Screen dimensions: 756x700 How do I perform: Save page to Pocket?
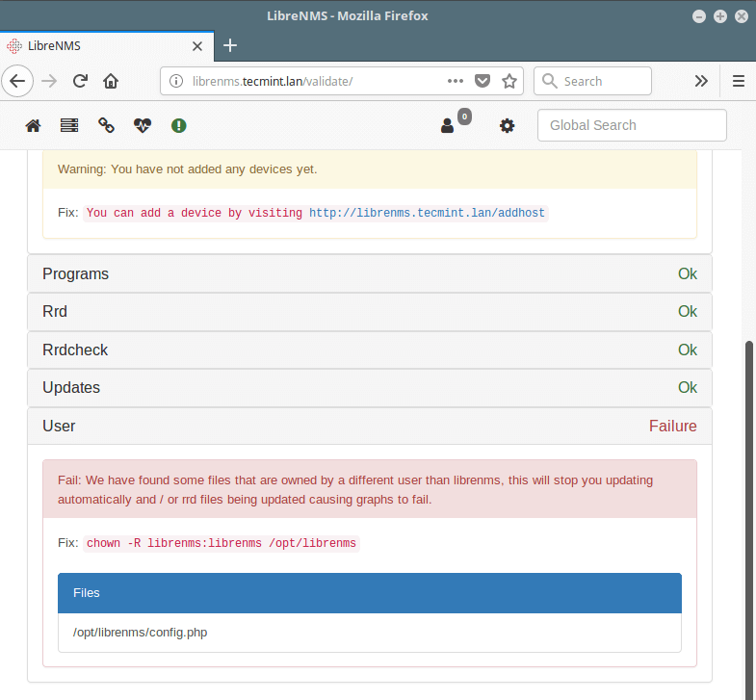(482, 81)
